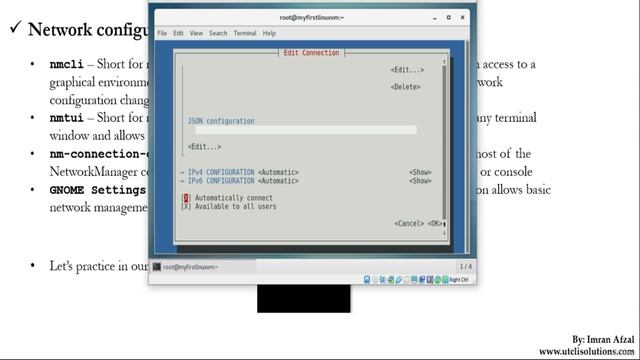640x360 pixels.
Task: Click the nmcli heading on the slide
Action: point(67,64)
